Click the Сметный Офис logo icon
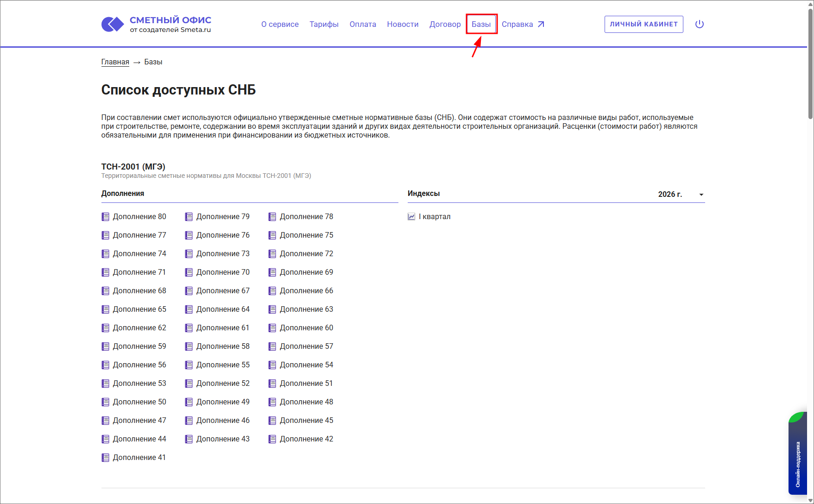Image resolution: width=814 pixels, height=504 pixels. click(113, 24)
